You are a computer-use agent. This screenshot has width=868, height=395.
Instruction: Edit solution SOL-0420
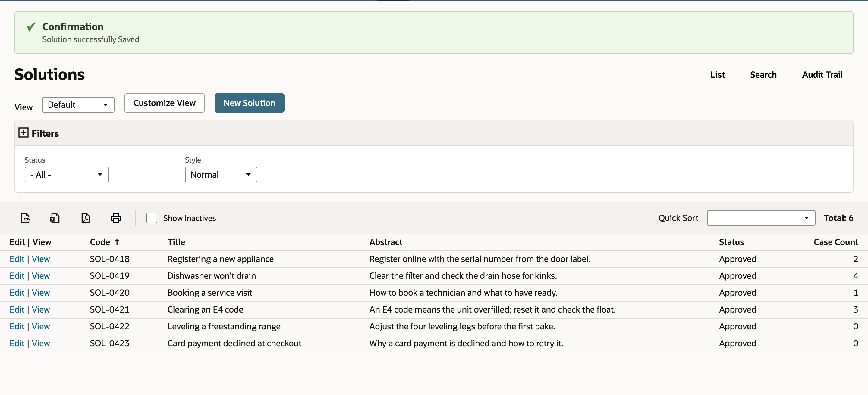(17, 293)
